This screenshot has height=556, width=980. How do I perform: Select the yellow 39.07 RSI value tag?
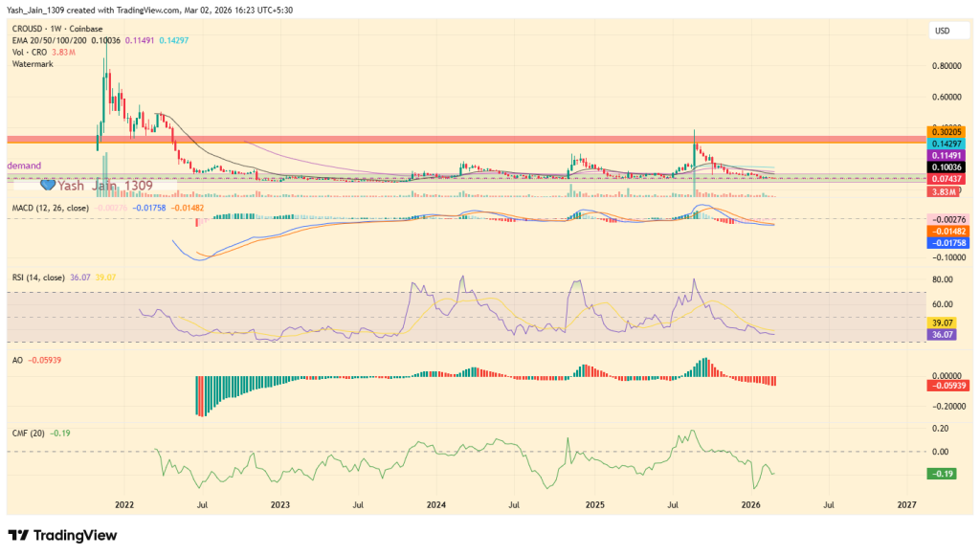(x=943, y=323)
